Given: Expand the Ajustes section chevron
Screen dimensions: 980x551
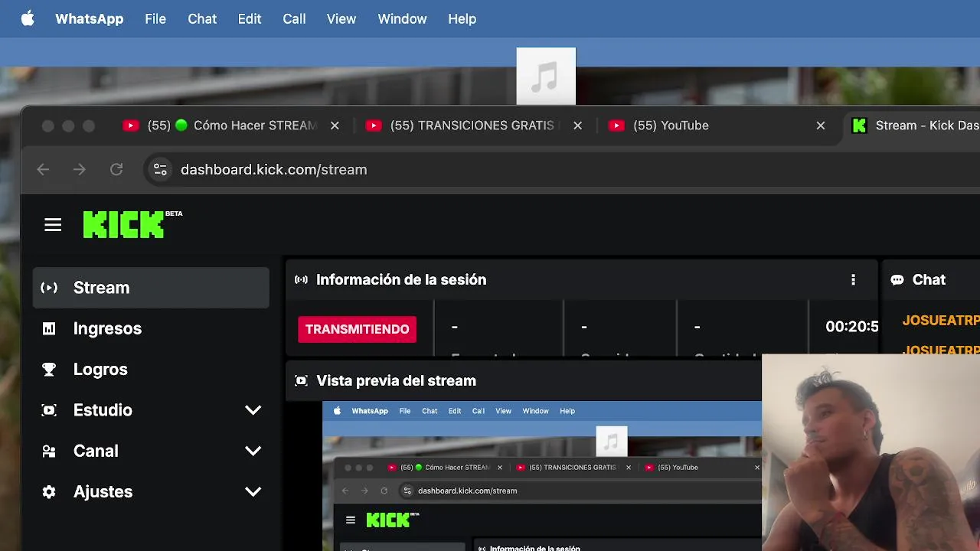Looking at the screenshot, I should coord(253,491).
